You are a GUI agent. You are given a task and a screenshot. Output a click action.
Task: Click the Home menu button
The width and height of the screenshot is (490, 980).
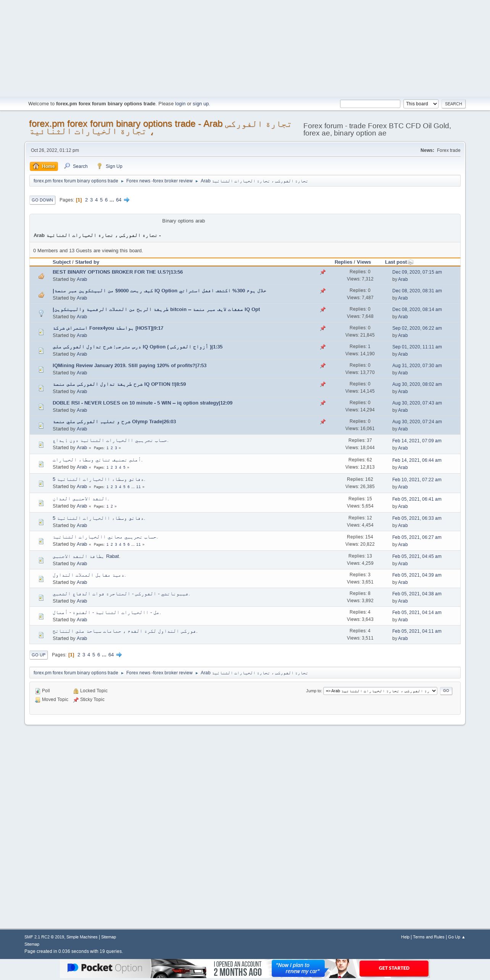click(x=44, y=166)
